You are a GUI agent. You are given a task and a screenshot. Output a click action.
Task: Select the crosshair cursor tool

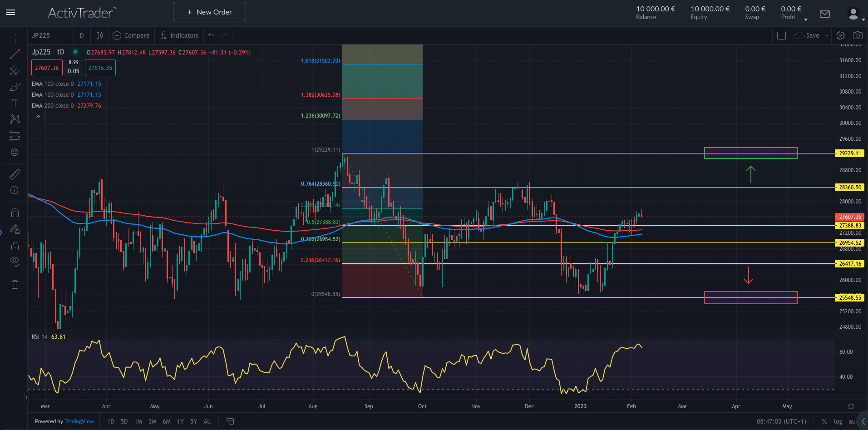[15, 38]
